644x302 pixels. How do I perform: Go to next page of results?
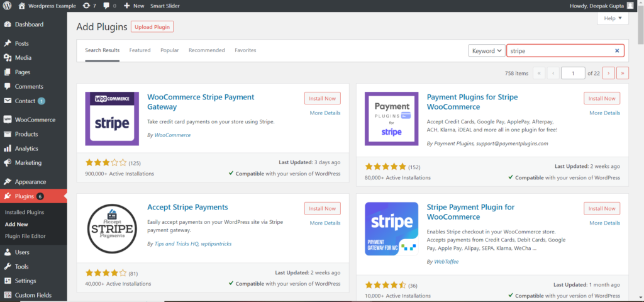coord(608,73)
